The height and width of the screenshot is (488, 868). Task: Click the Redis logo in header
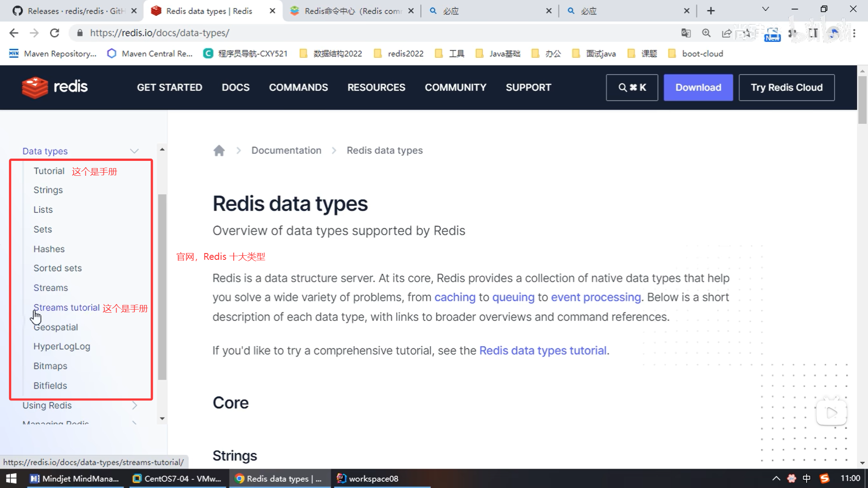click(55, 87)
